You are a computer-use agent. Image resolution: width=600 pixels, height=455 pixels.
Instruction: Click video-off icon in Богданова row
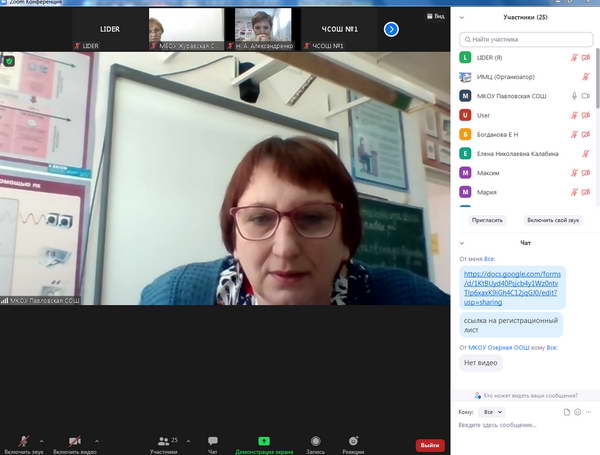(586, 134)
